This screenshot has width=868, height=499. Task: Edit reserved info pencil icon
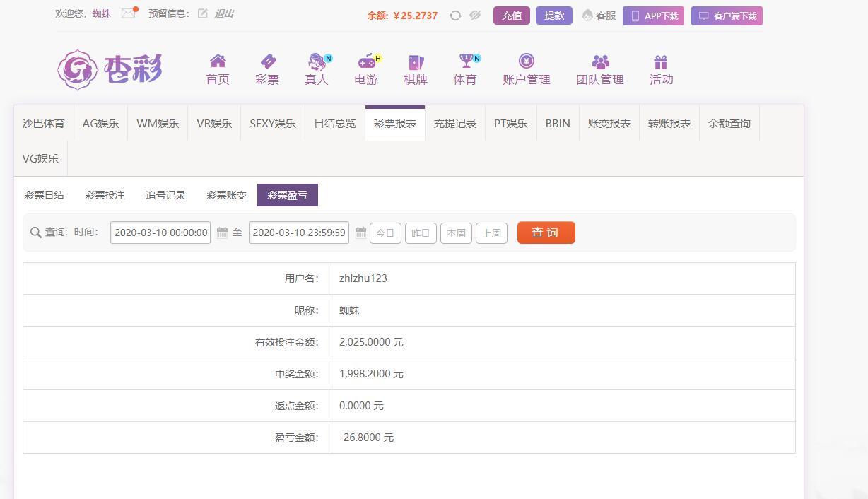(203, 13)
